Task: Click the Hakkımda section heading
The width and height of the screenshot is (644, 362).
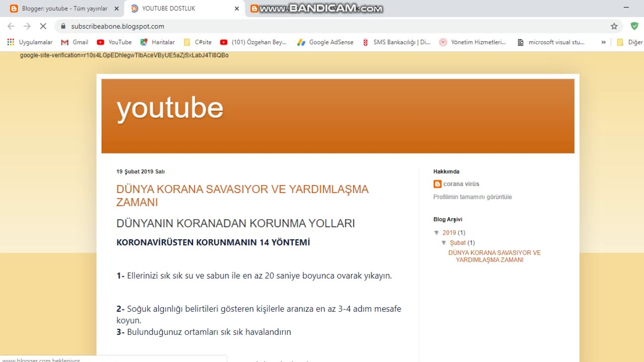Action: click(446, 171)
